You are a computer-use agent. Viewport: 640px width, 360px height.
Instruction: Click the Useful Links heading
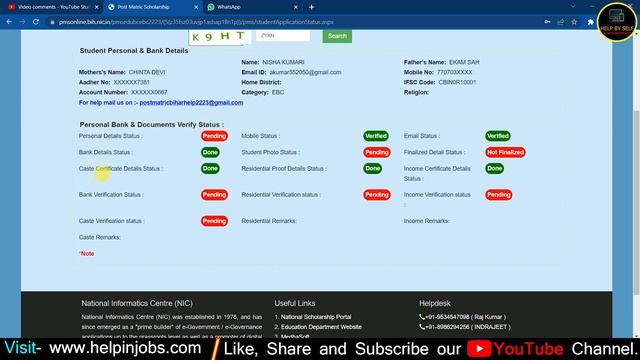[295, 303]
